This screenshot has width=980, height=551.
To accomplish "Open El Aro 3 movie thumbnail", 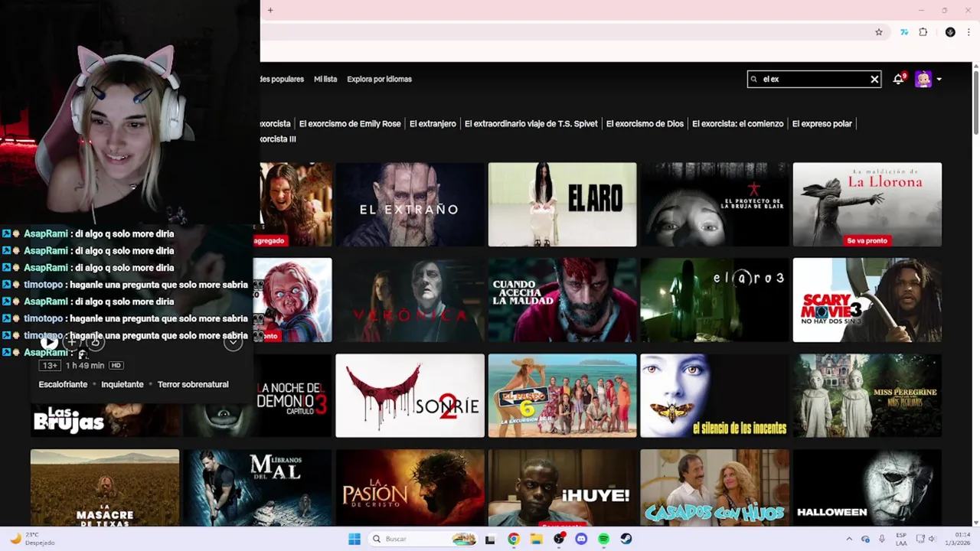I will click(x=714, y=300).
